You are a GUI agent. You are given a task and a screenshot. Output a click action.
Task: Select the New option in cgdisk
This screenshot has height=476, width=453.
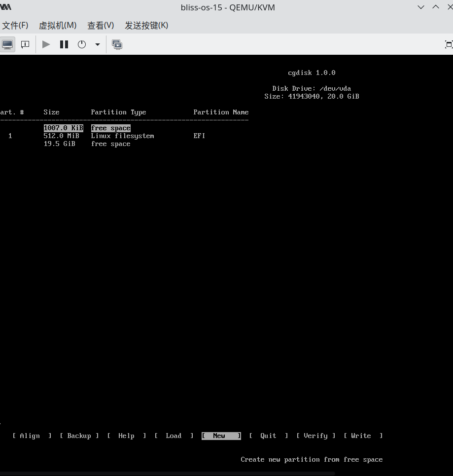click(x=221, y=436)
